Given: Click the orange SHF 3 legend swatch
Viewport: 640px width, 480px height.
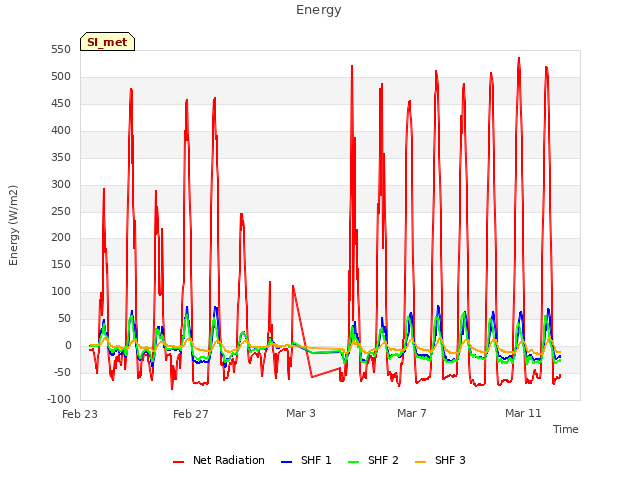Looking at the screenshot, I should (420, 462).
